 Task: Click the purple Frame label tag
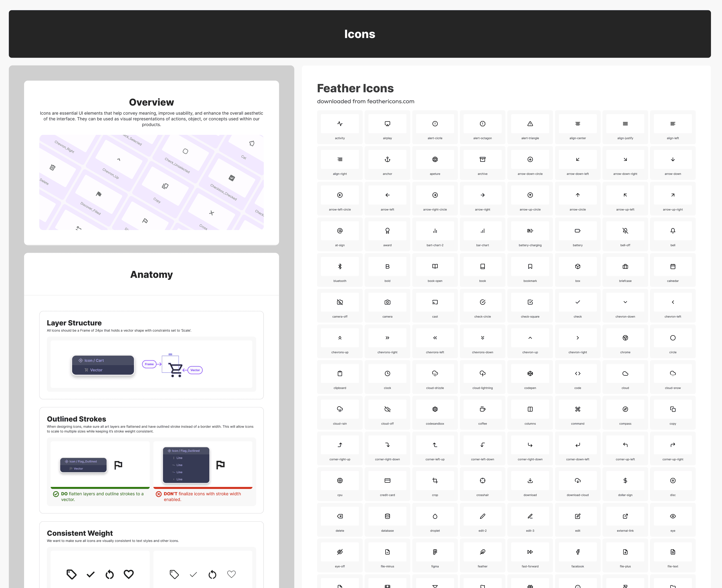pyautogui.click(x=149, y=364)
